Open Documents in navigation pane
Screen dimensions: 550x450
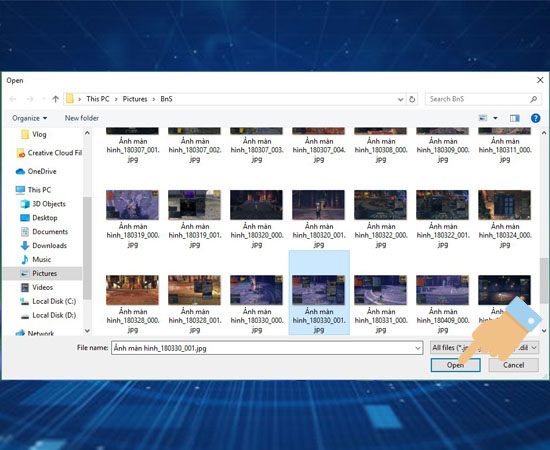point(44,232)
